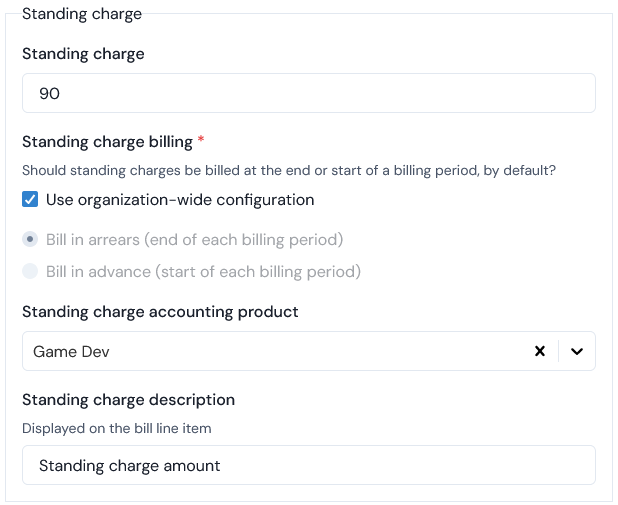Untick the Use organization-wide configuration checkbox
Screen dimensions: 618x505
[30, 199]
